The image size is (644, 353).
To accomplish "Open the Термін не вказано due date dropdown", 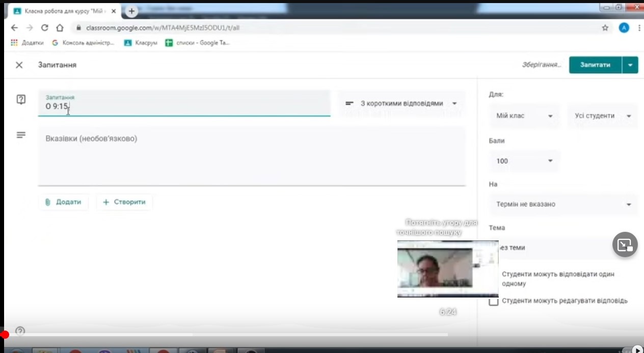I will tap(563, 204).
